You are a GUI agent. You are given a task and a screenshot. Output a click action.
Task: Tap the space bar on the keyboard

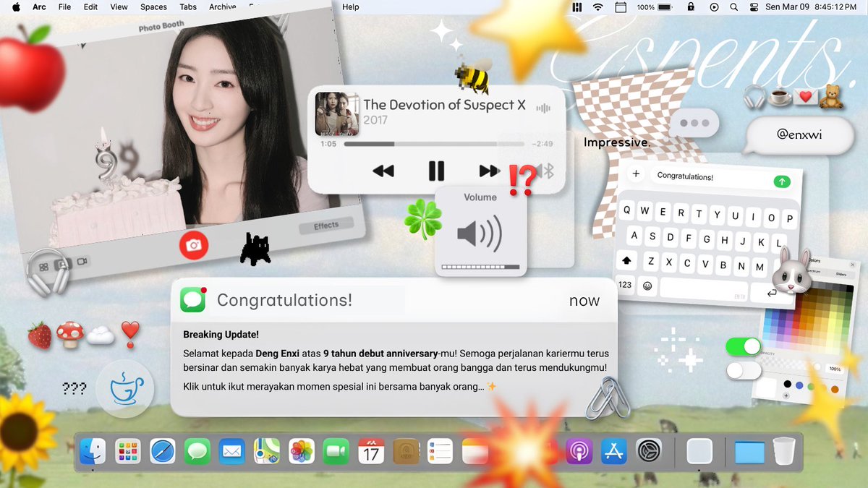(703, 290)
